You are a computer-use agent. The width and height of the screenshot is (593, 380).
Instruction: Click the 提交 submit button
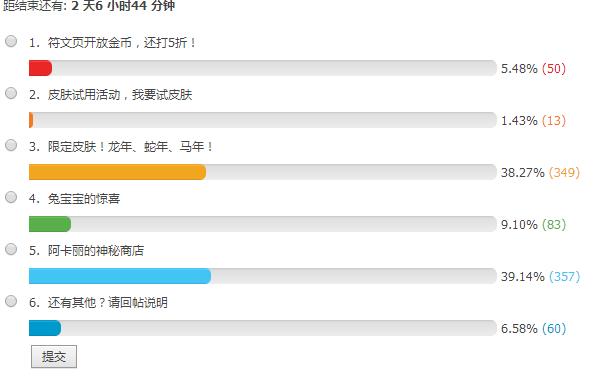point(54,356)
